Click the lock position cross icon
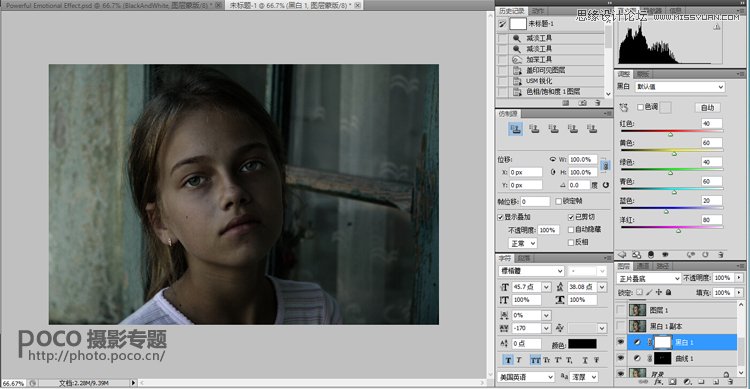The width and height of the screenshot is (750, 389). (x=659, y=292)
